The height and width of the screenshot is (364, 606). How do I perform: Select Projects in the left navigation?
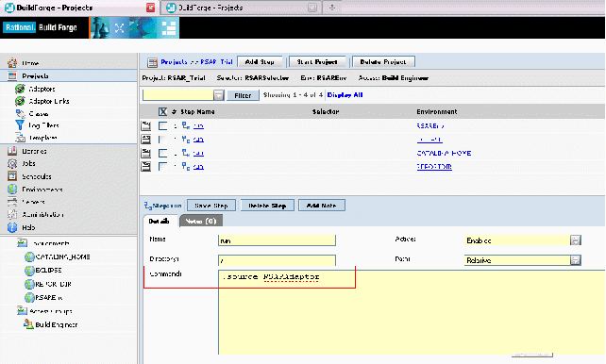pyautogui.click(x=35, y=76)
